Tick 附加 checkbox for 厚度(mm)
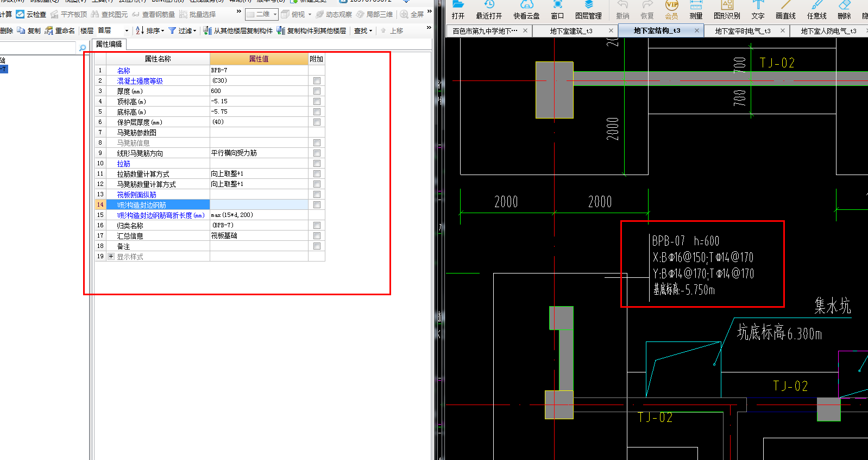The height and width of the screenshot is (460, 868). click(317, 91)
